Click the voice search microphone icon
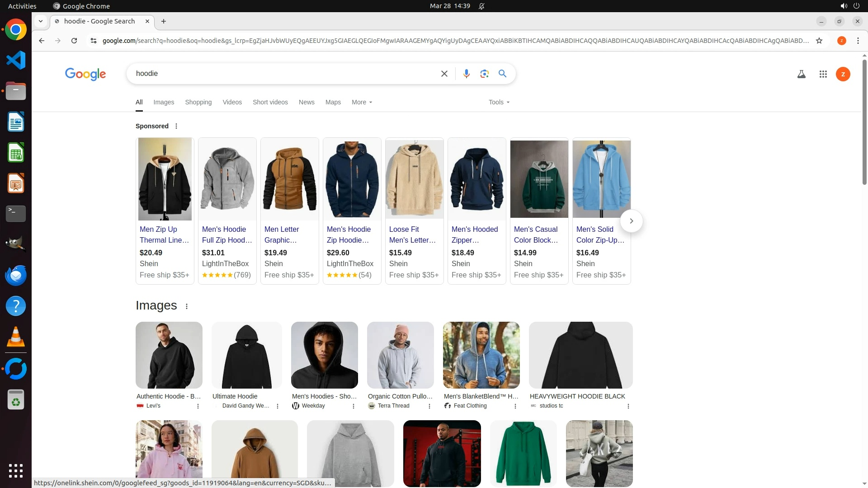The width and height of the screenshot is (868, 488). pos(466,74)
